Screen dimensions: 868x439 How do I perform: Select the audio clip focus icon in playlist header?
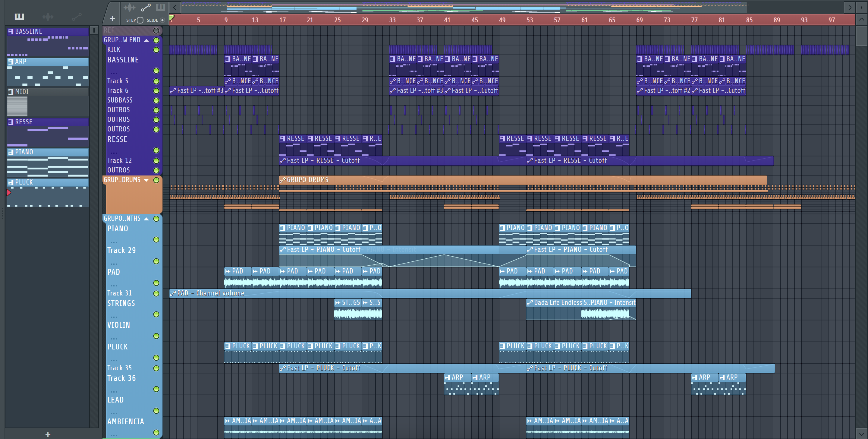(129, 8)
